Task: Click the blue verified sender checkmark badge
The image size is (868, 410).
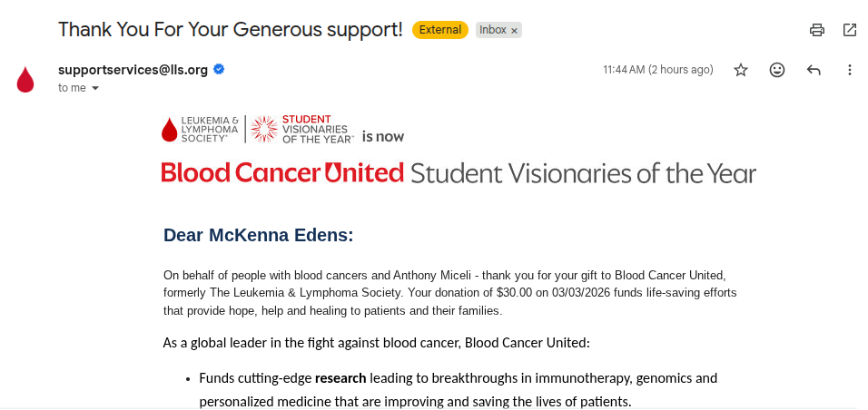Action: [x=219, y=69]
